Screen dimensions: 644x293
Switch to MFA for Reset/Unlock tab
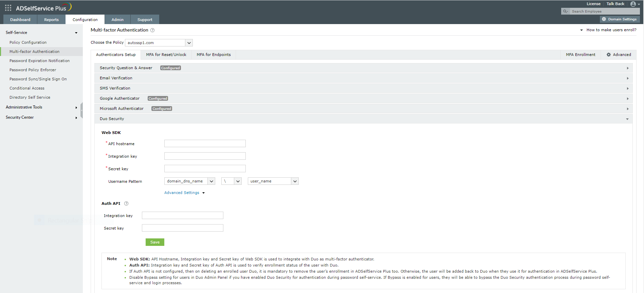pos(166,55)
